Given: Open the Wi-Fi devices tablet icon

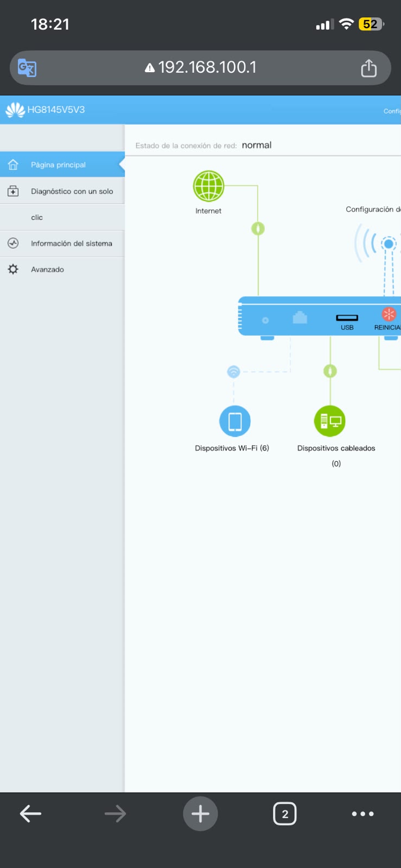Looking at the screenshot, I should 235,421.
